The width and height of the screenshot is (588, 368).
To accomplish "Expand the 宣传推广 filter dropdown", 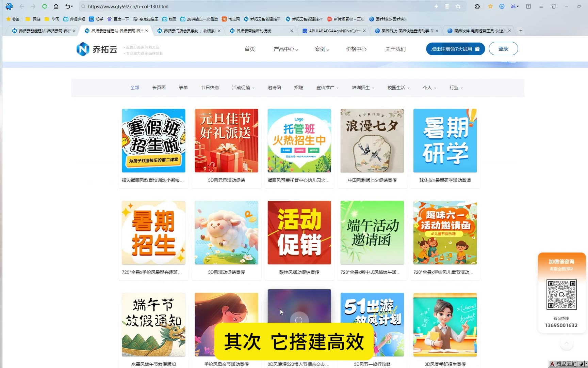I will point(327,88).
